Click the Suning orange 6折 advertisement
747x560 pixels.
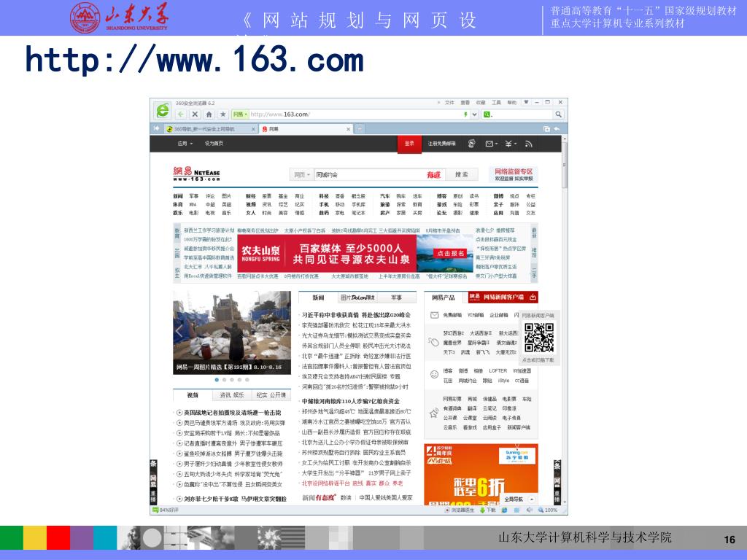(x=481, y=474)
